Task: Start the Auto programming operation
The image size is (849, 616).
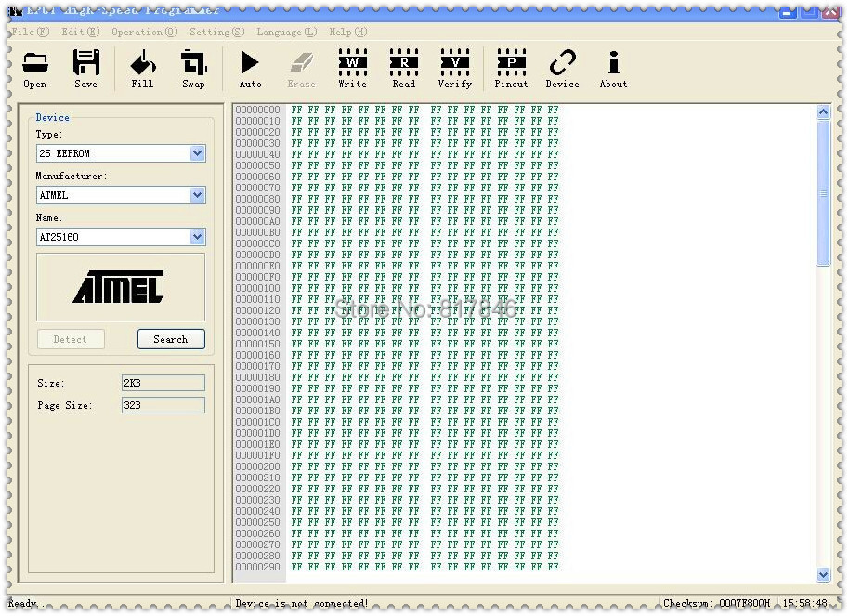Action: [x=250, y=69]
